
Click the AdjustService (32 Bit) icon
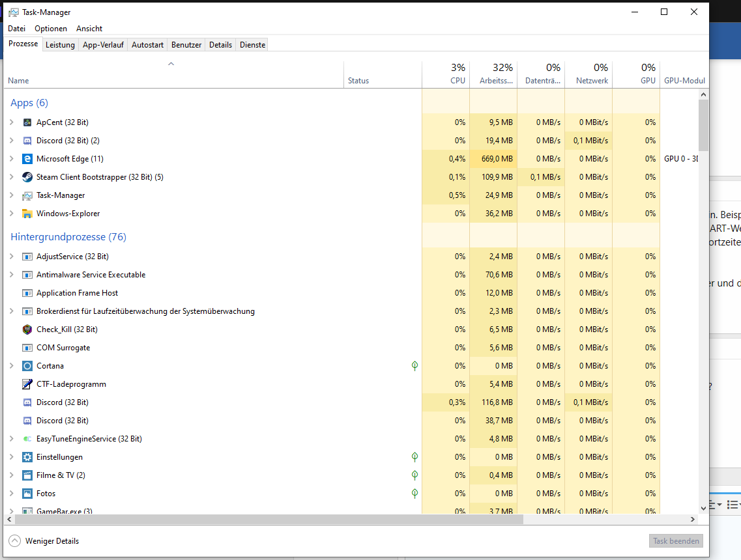(x=27, y=257)
